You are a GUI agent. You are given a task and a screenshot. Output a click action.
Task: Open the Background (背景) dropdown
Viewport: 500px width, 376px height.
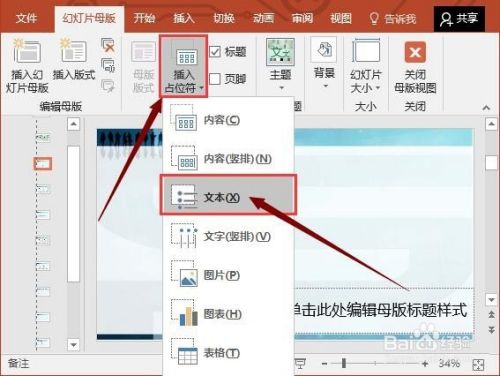(x=324, y=64)
